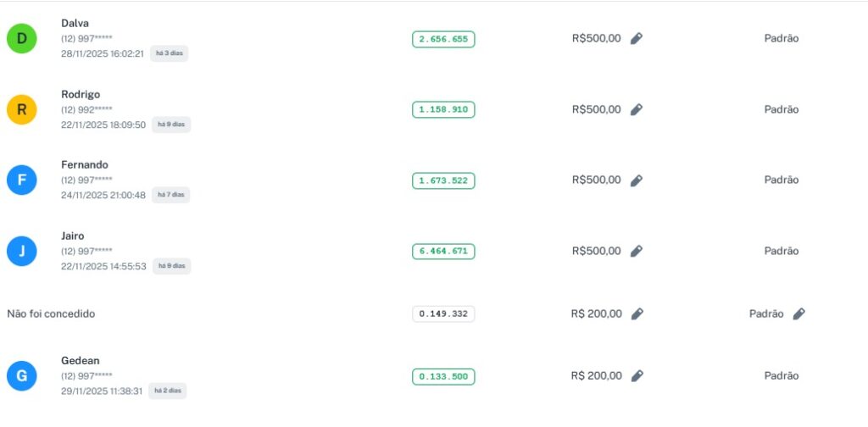Select the 1.673.522 code badge
Image resolution: width=868 pixels, height=427 pixels.
443,180
